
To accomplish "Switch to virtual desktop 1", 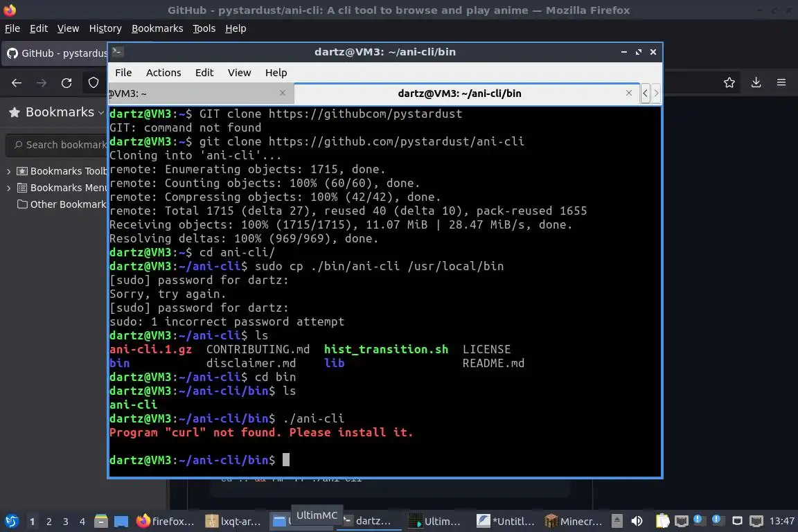I will (32, 522).
